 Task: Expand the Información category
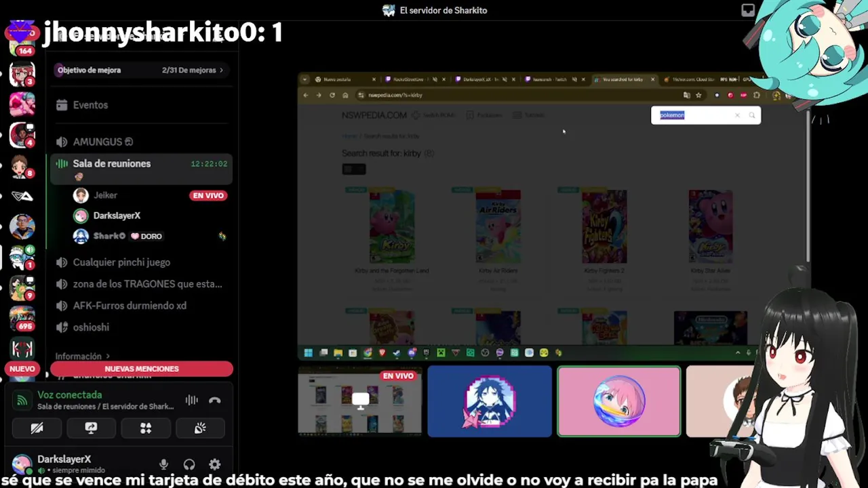point(82,356)
